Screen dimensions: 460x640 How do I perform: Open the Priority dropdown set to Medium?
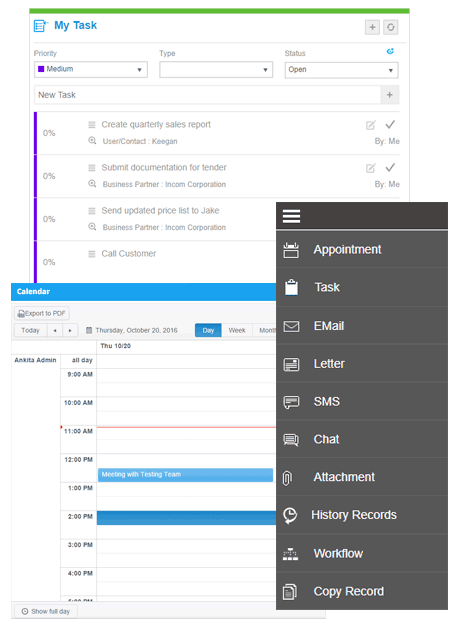[x=91, y=69]
